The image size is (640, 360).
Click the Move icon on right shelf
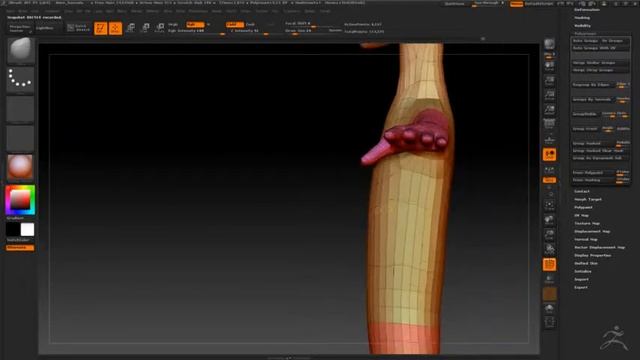point(549,220)
